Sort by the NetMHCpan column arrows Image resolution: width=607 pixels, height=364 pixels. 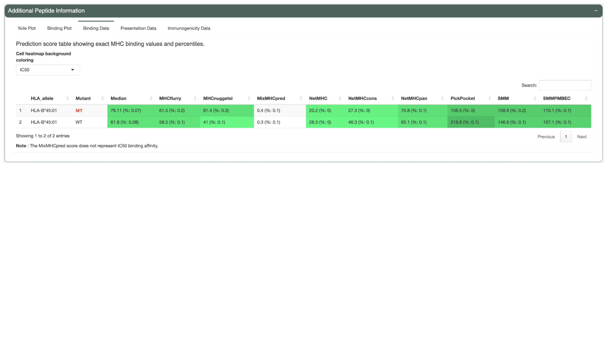tap(442, 98)
